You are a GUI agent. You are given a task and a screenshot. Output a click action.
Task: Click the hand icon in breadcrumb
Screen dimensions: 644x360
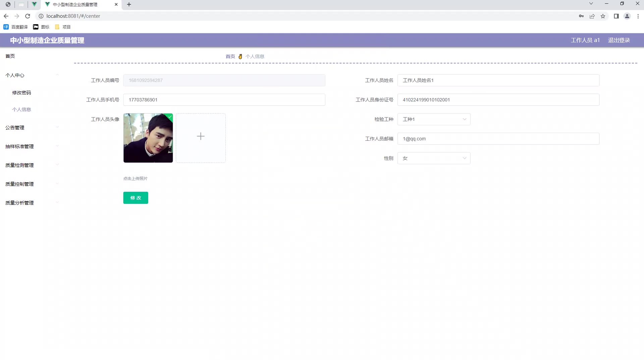[240, 56]
